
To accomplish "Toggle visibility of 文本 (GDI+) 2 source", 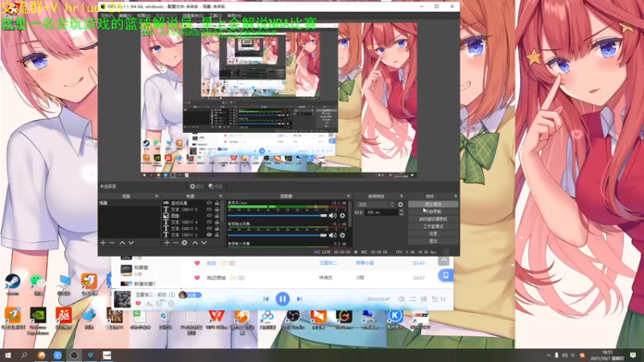I will tap(209, 235).
